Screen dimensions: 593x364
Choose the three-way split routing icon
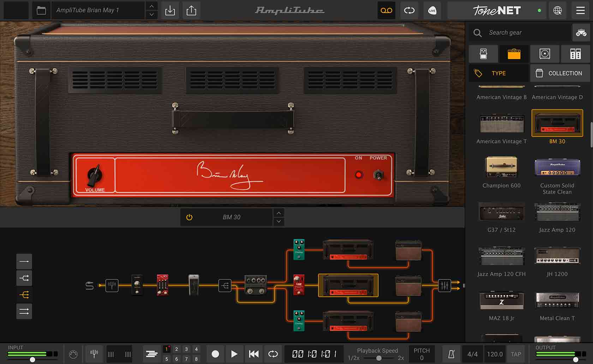click(24, 295)
